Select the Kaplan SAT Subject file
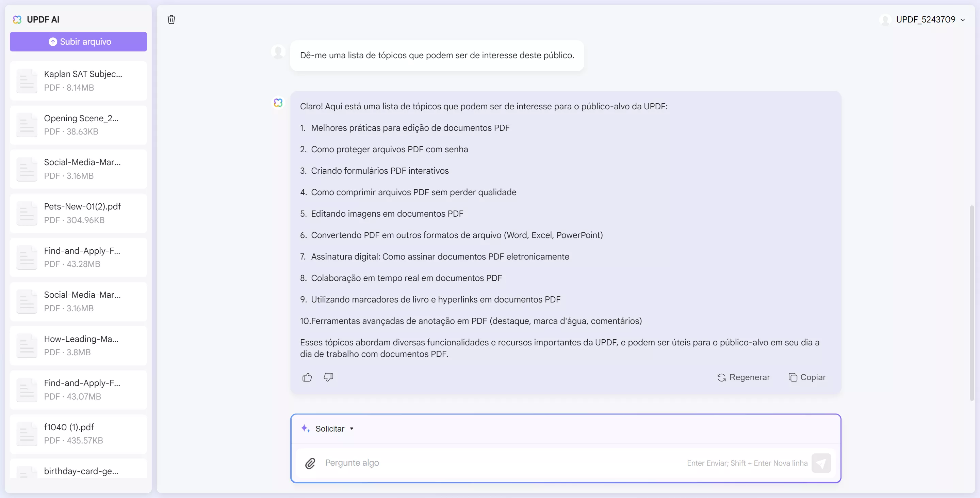 78,80
